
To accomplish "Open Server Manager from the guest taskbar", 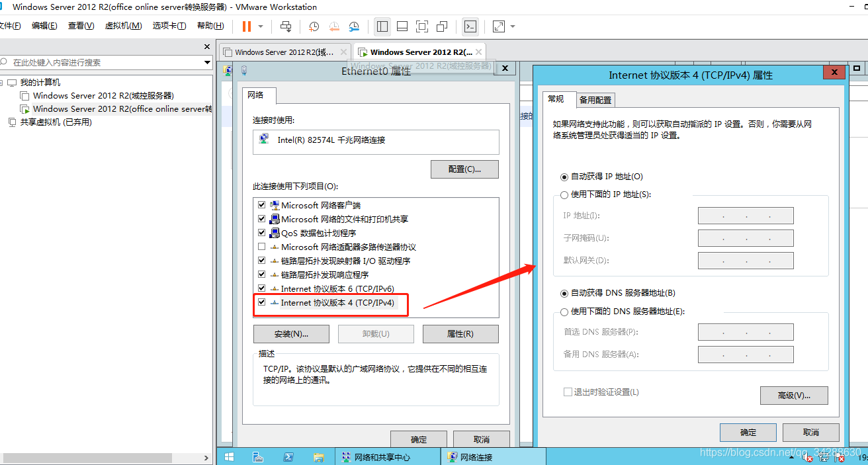I will click(258, 456).
